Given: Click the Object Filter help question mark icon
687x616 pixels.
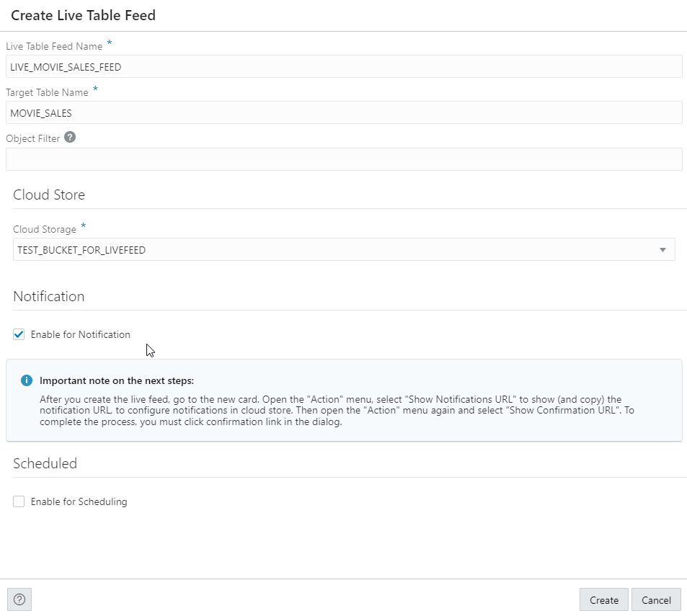Looking at the screenshot, I should pyautogui.click(x=70, y=138).
